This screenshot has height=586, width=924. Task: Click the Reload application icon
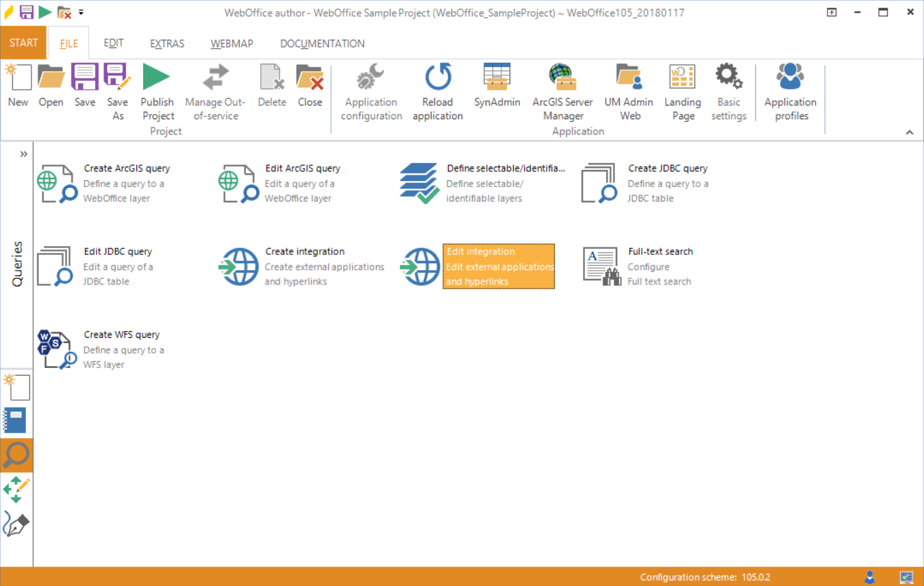(438, 77)
